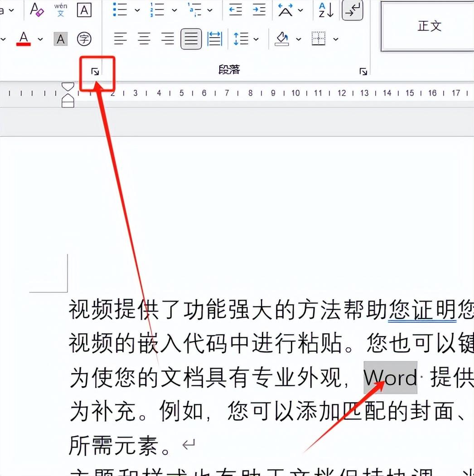This screenshot has width=474, height=476.
Task: Sort the selected text A to Z
Action: 326,10
